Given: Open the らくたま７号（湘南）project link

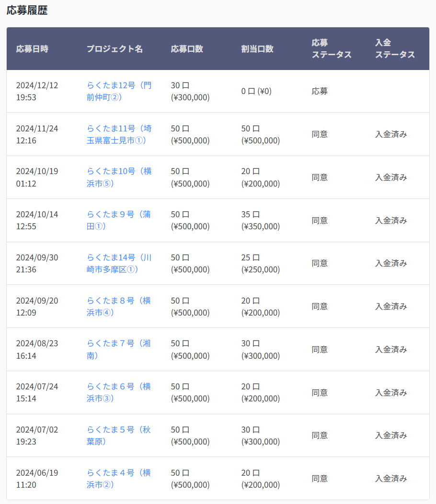Looking at the screenshot, I should click(118, 350).
